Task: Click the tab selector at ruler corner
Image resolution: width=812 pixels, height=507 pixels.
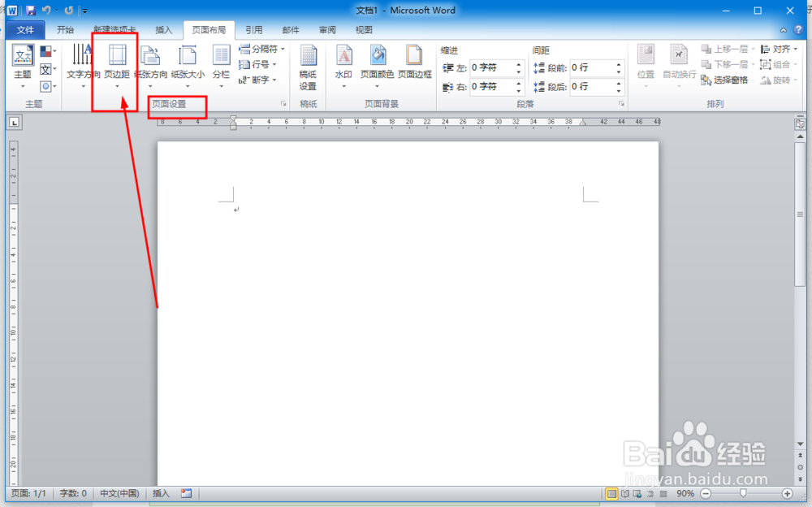Action: (14, 123)
